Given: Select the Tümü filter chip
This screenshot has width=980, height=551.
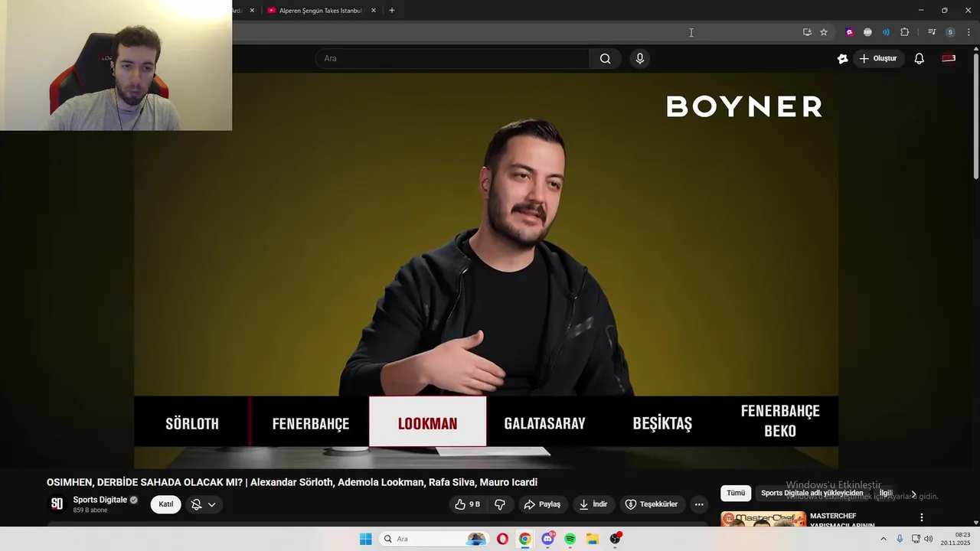Looking at the screenshot, I should click(736, 494).
